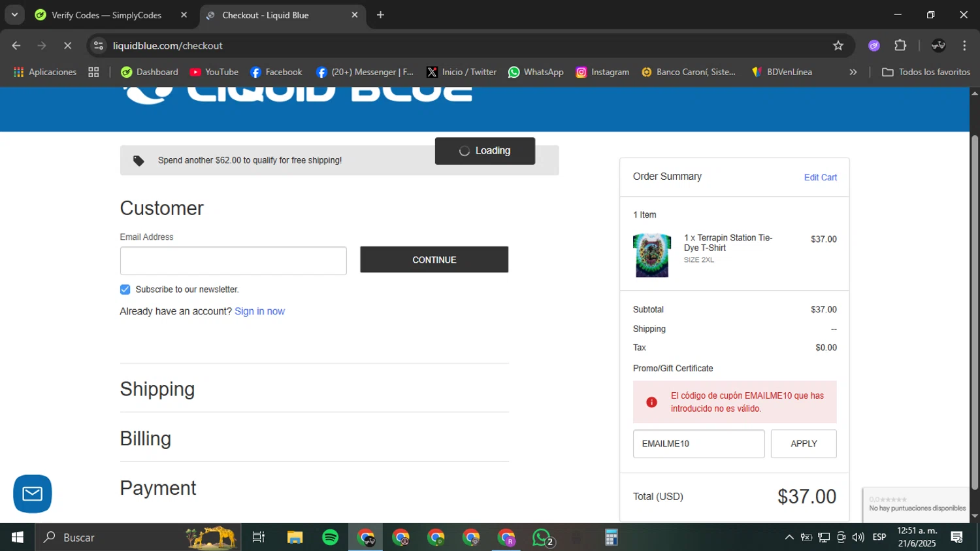980x551 pixels.
Task: Open the Banco Caroní bookmark
Action: pyautogui.click(x=689, y=72)
